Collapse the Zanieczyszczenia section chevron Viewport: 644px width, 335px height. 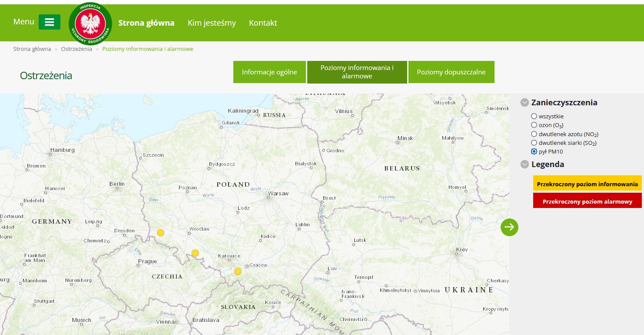[x=524, y=103]
